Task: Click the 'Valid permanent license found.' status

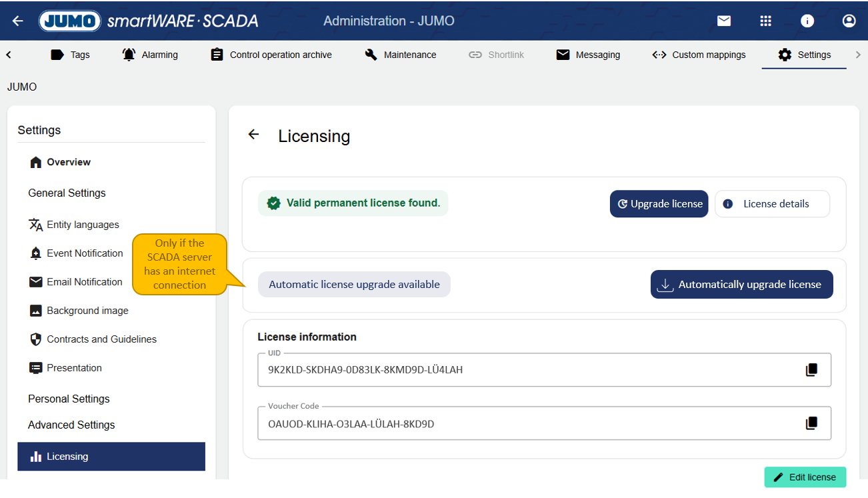Action: 353,203
